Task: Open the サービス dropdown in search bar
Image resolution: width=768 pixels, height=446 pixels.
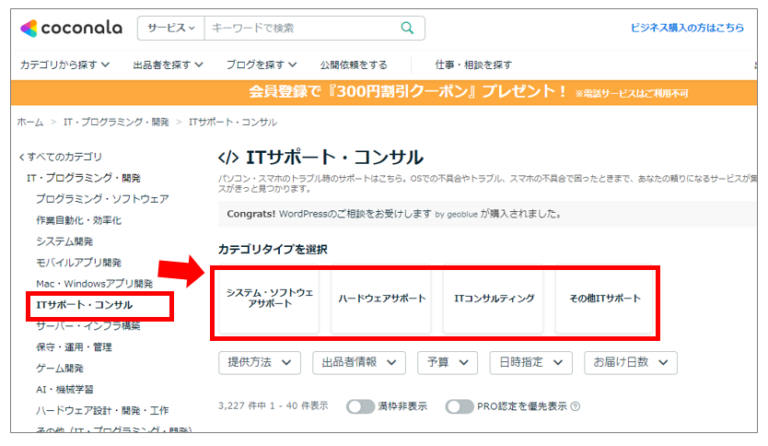Action: pyautogui.click(x=171, y=28)
